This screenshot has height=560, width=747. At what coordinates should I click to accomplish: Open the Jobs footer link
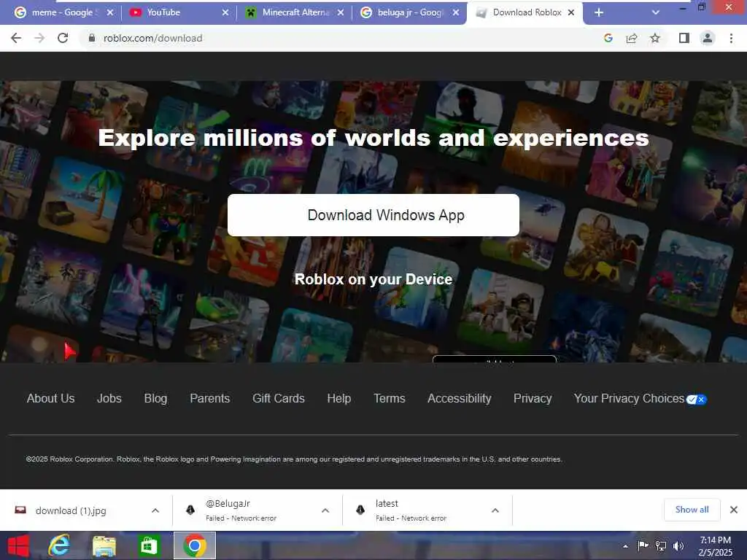(109, 398)
